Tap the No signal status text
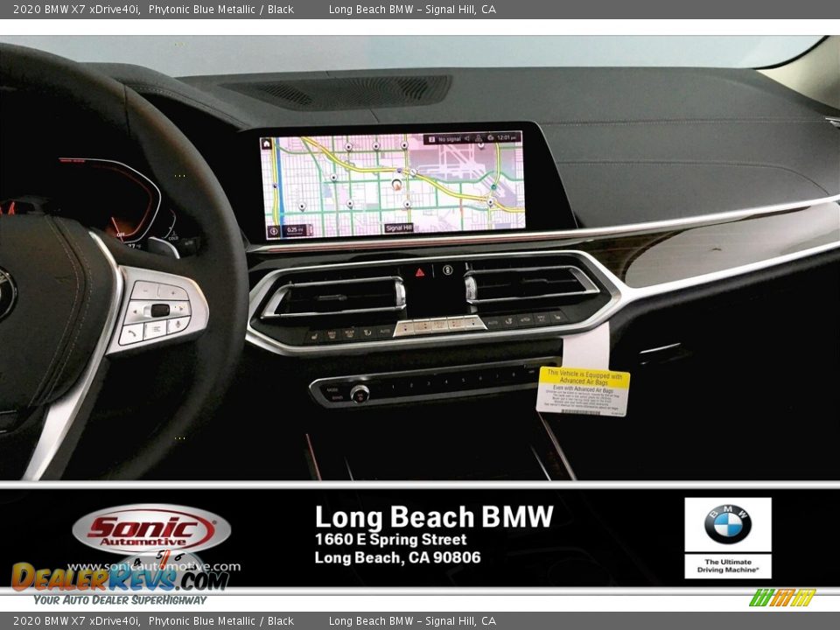840x630 pixels. pos(450,139)
